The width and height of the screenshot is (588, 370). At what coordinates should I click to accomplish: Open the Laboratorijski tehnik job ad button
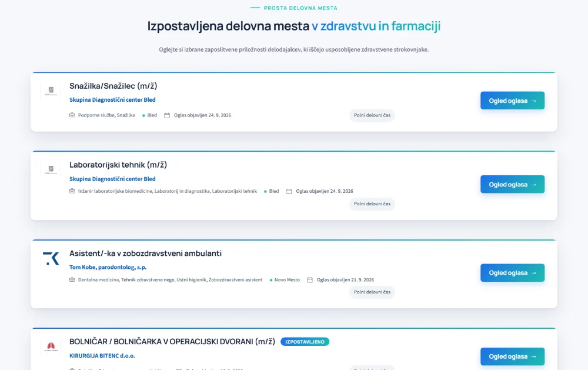click(x=512, y=184)
